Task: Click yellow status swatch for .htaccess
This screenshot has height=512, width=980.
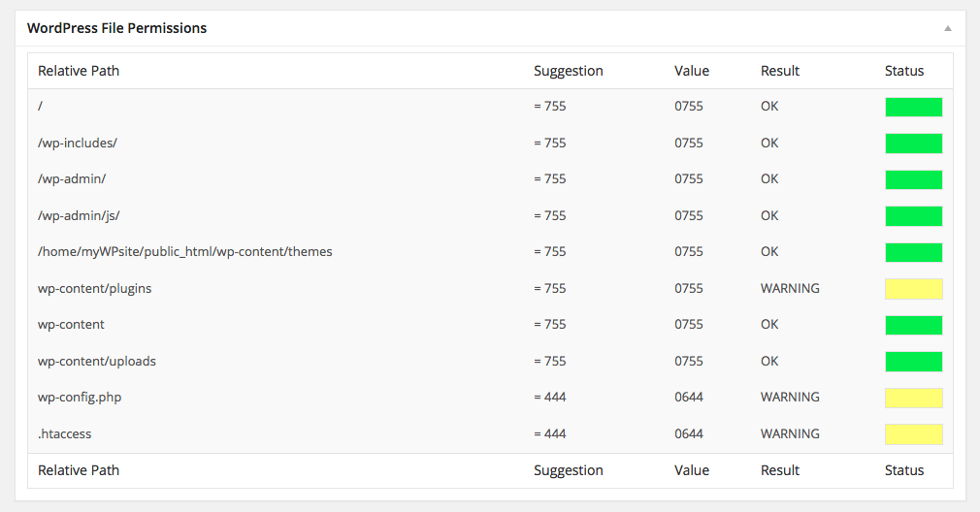Action: click(x=913, y=434)
